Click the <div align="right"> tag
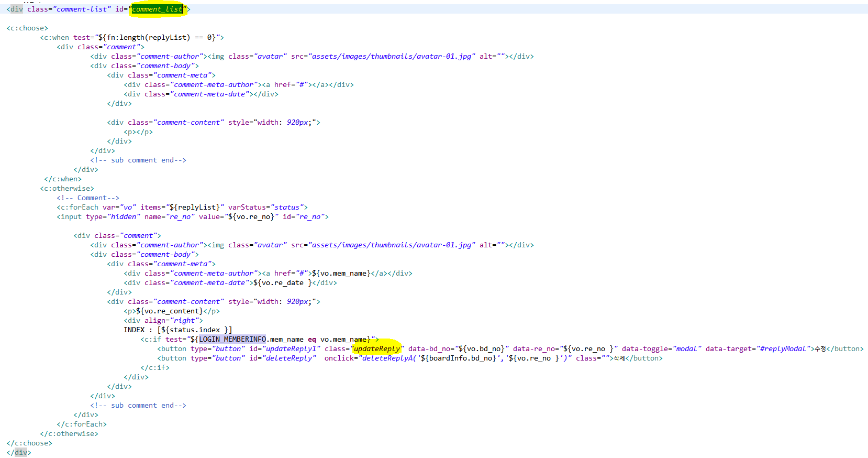Viewport: 868px width, 458px height. [163, 321]
